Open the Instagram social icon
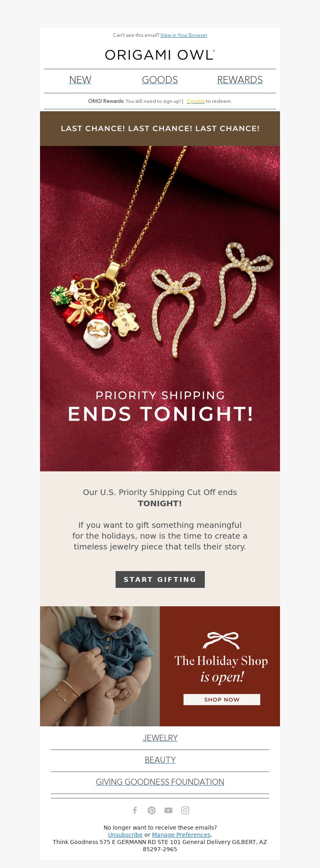This screenshot has height=868, width=320. click(185, 810)
